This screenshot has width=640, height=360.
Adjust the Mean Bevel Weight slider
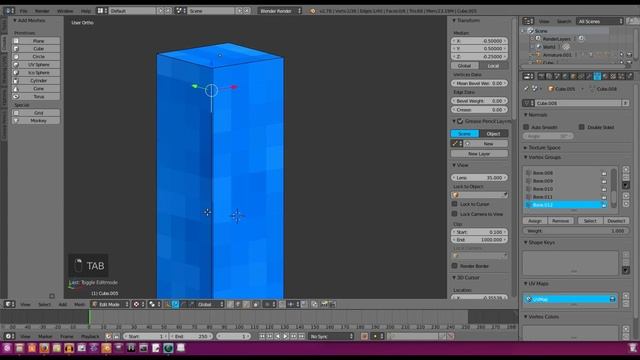click(479, 83)
